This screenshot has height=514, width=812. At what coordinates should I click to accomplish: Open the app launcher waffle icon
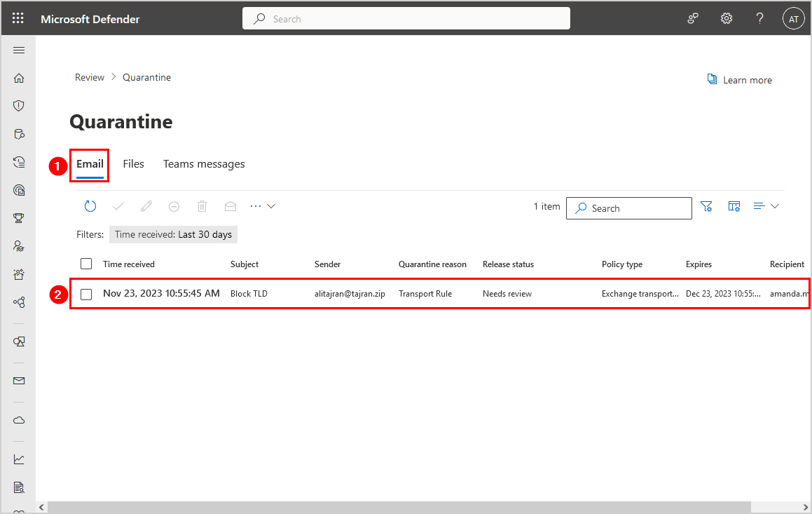pos(18,19)
